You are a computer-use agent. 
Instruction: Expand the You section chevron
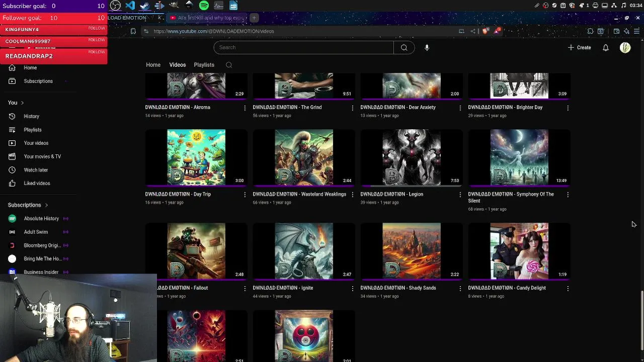pos(22,103)
